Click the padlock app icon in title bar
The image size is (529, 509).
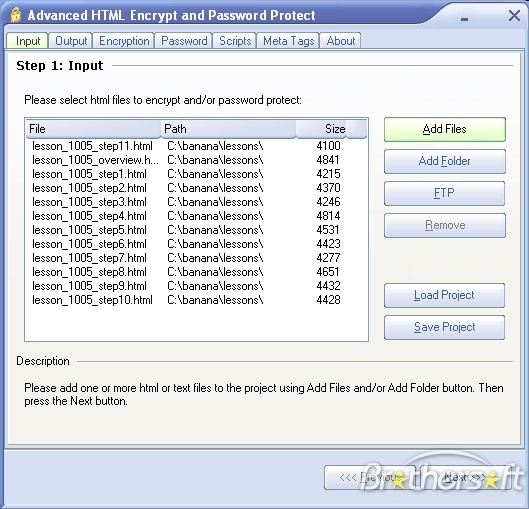tap(15, 15)
